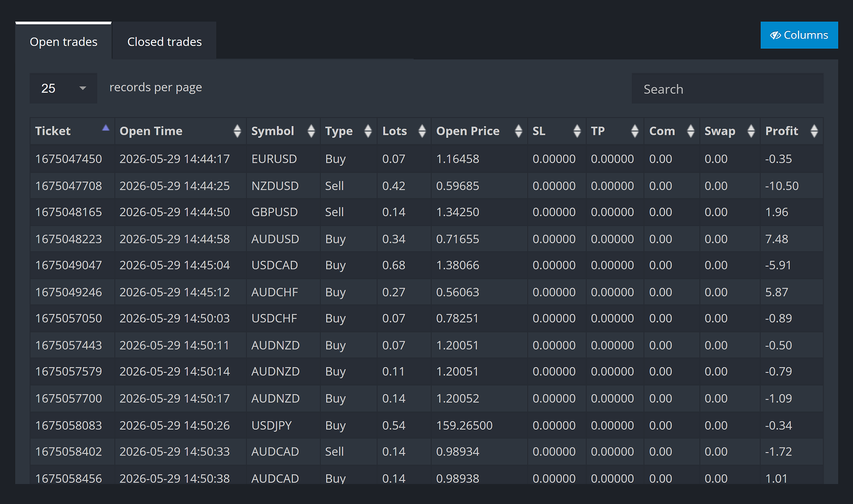This screenshot has width=853, height=504.
Task: Toggle sorting with the Symbol column arrows
Action: (311, 131)
